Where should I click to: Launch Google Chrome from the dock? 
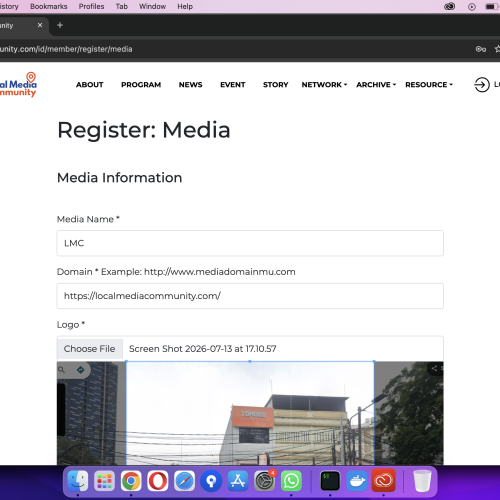(x=131, y=481)
